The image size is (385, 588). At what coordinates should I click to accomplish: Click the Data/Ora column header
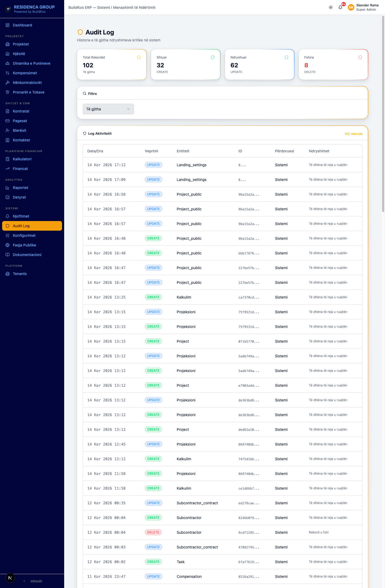[95, 151]
